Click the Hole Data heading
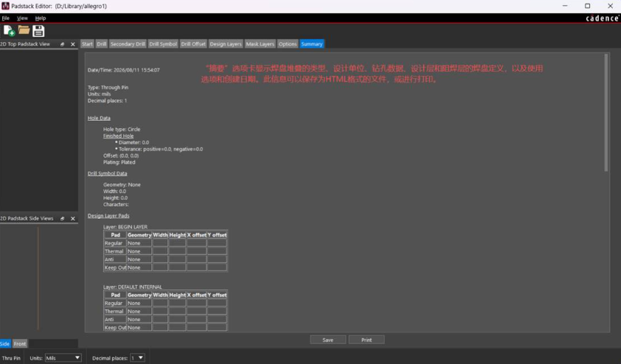The image size is (621, 364). 99,119
